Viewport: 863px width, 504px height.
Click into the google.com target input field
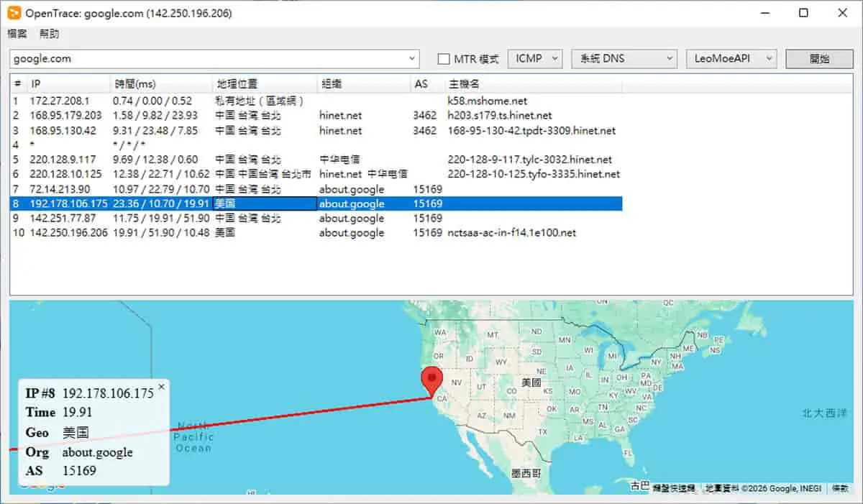209,59
